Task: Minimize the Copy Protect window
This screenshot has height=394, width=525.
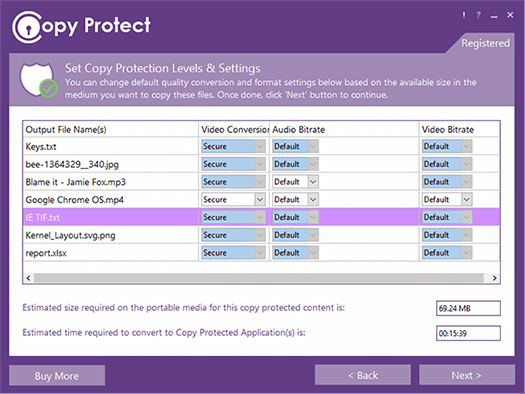Action: pos(494,16)
